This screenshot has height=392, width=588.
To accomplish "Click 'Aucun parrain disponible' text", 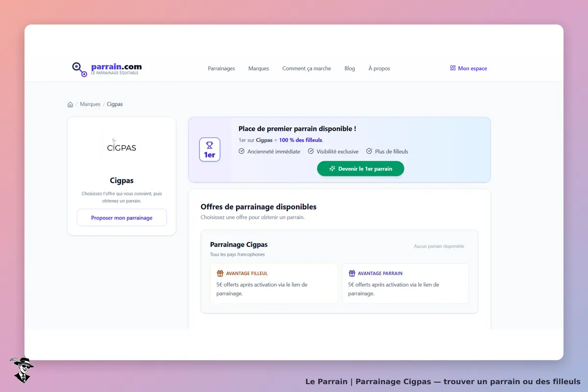I will pos(439,246).
